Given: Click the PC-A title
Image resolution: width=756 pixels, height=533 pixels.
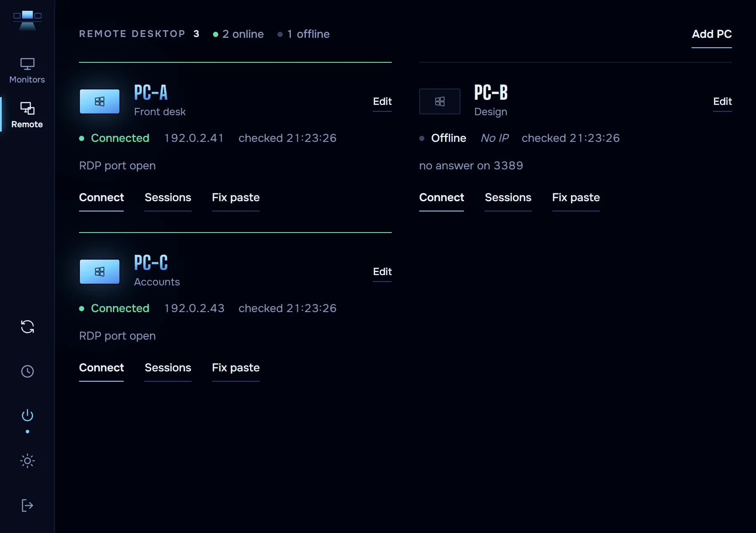Looking at the screenshot, I should tap(151, 92).
